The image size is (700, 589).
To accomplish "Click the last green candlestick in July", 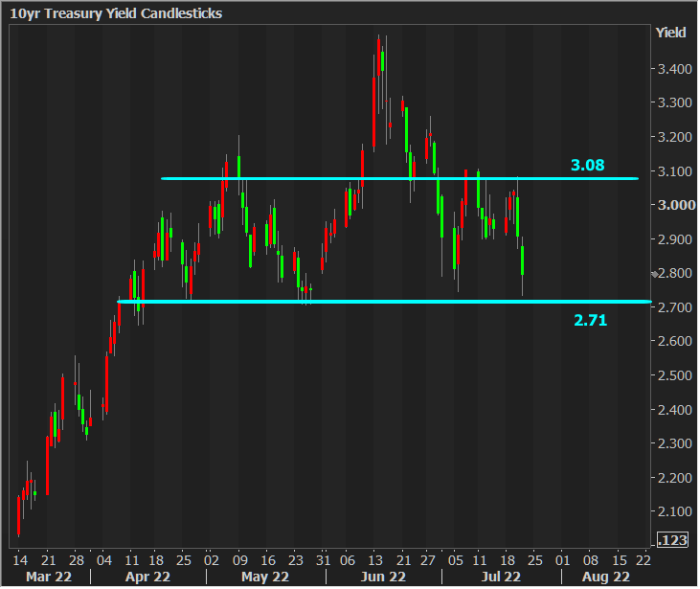I will pos(523,261).
